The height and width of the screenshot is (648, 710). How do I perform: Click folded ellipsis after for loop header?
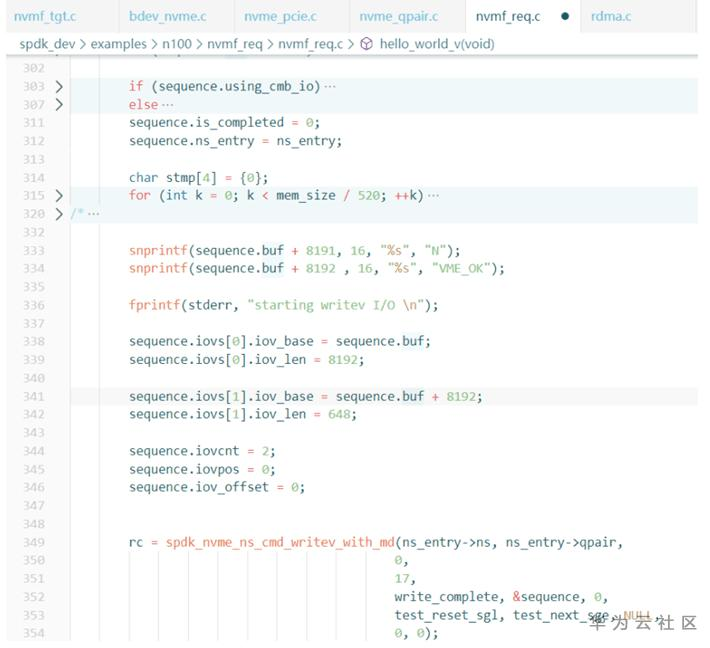coord(433,196)
